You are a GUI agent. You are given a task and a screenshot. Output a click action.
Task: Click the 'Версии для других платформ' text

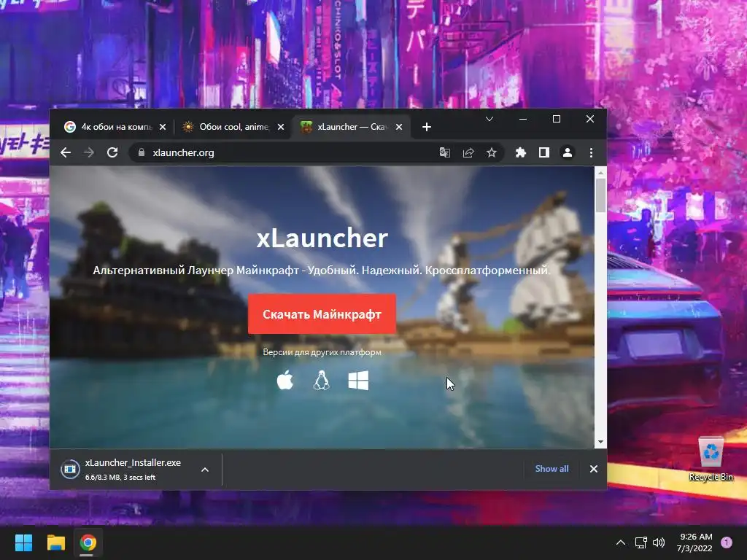(322, 352)
